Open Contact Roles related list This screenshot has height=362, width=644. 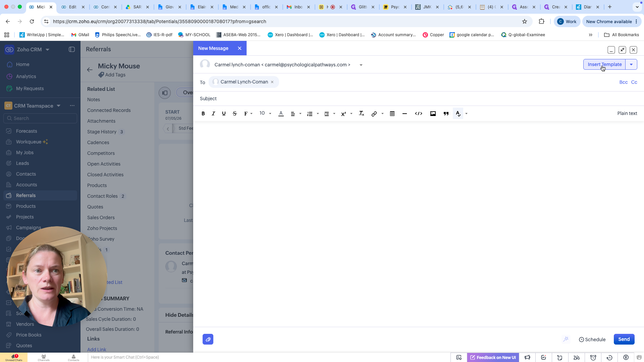point(103,196)
